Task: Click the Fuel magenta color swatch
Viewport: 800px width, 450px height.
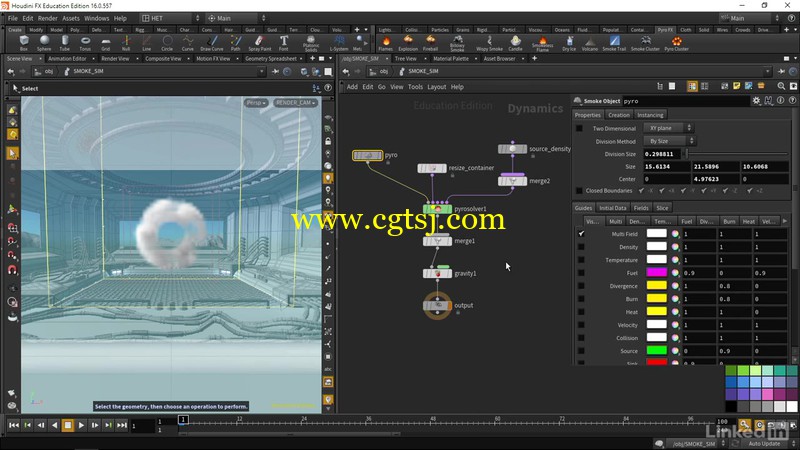Action: pyautogui.click(x=657, y=272)
